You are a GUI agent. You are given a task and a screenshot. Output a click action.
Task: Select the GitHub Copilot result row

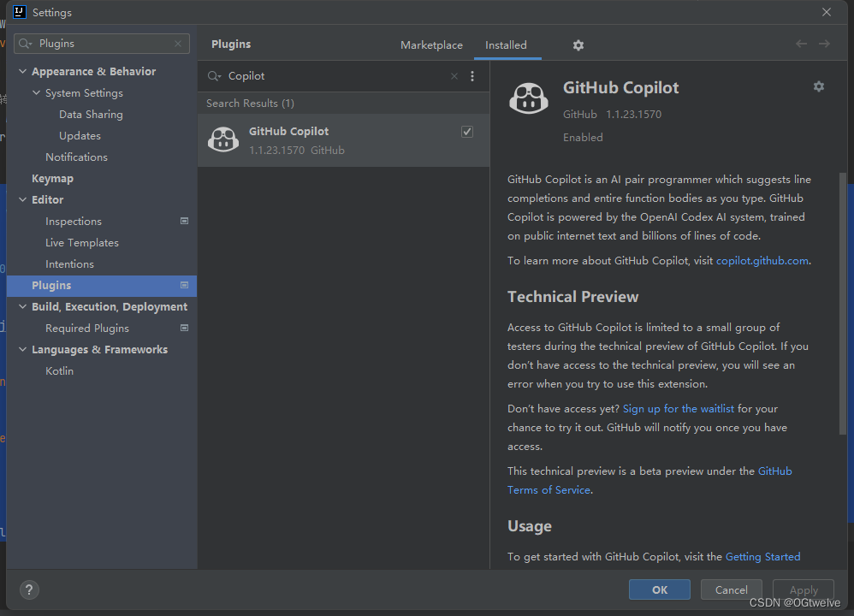[x=344, y=140]
